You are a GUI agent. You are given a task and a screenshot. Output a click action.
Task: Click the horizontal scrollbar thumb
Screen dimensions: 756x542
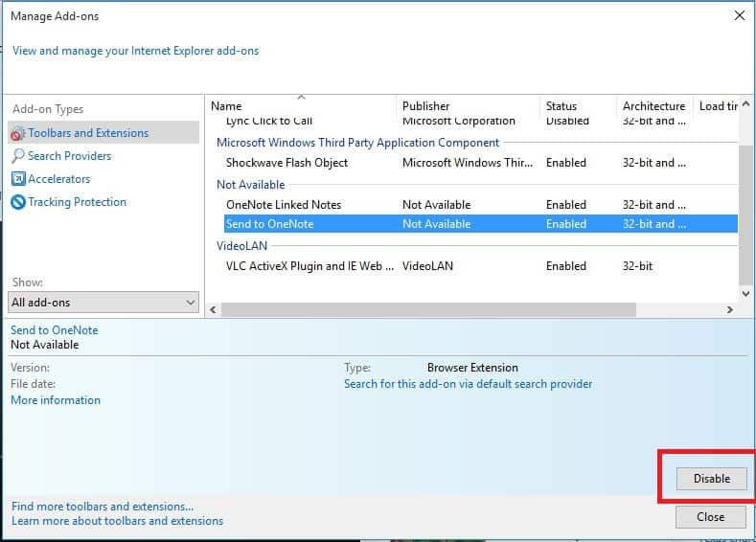[428, 310]
